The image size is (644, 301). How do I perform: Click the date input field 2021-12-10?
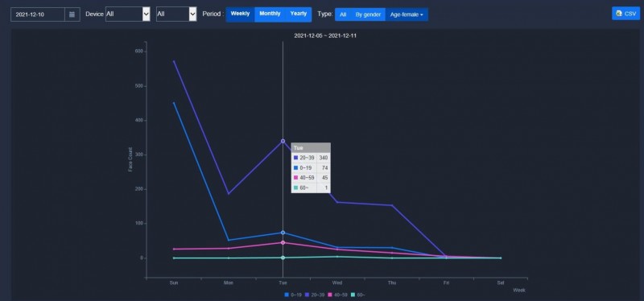tap(38, 14)
